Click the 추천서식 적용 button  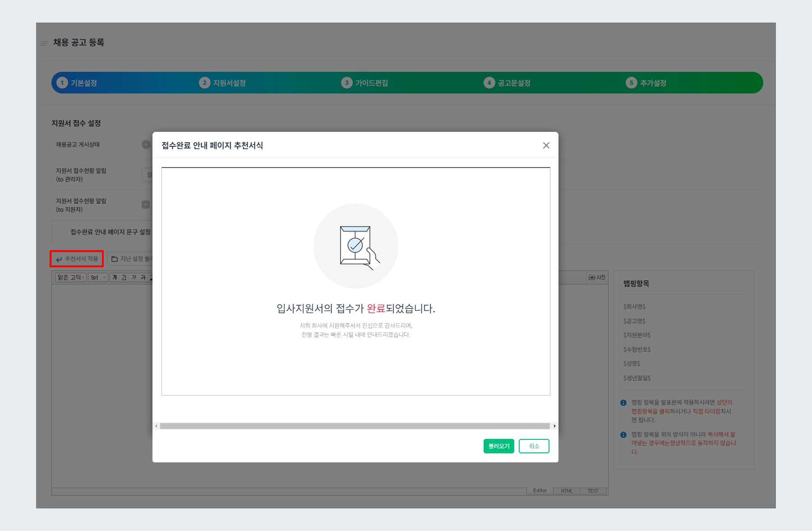(77, 259)
